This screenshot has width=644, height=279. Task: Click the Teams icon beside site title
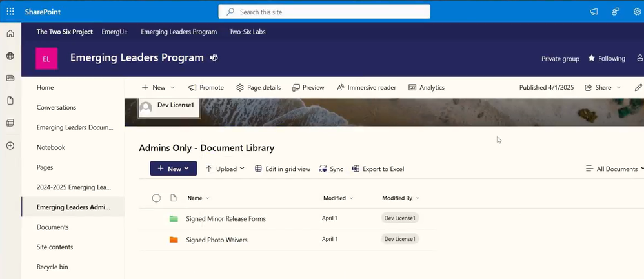click(x=214, y=58)
